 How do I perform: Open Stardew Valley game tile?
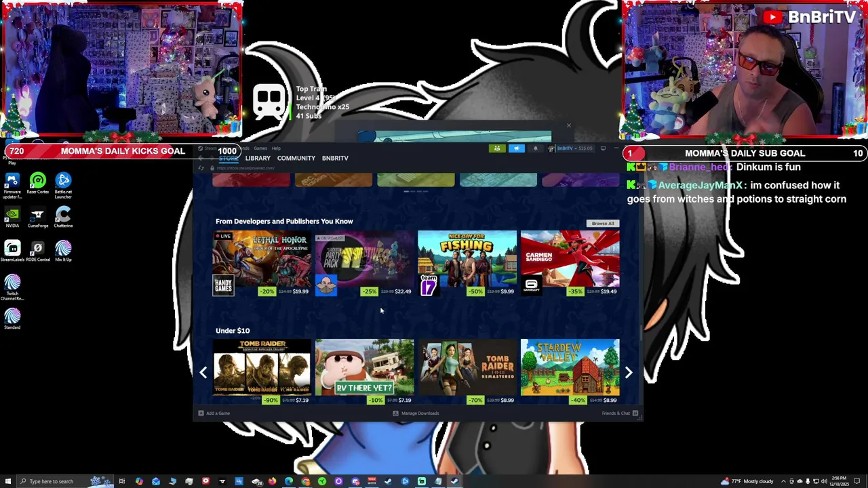click(570, 371)
